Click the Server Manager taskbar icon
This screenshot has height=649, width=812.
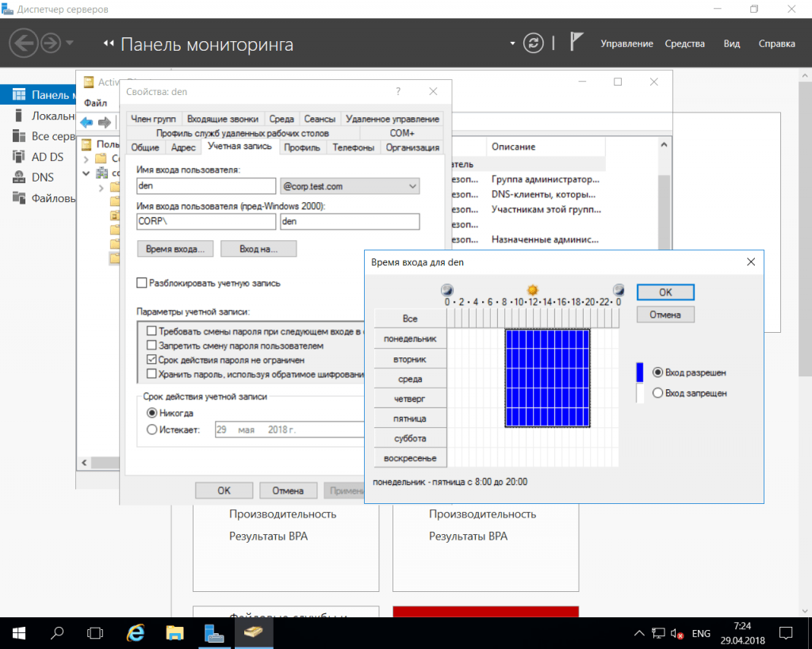point(214,632)
